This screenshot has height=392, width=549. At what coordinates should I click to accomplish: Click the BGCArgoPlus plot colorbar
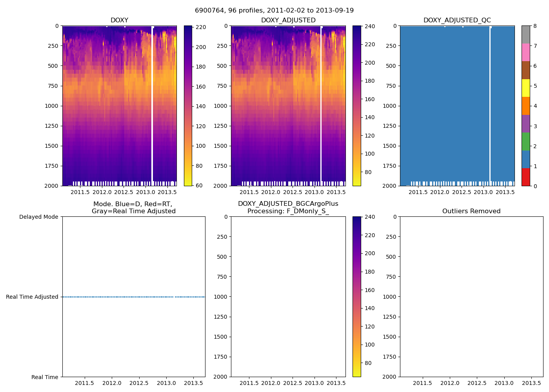[356, 297]
